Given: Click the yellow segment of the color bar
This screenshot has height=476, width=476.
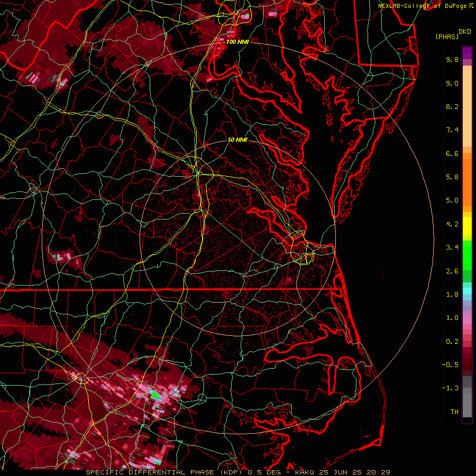Looking at the screenshot, I should coord(467,226).
